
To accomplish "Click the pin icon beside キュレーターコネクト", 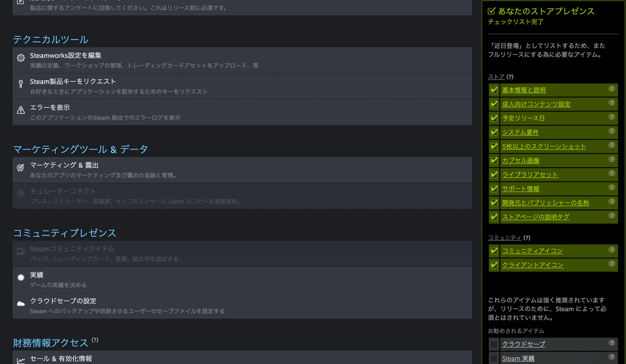I will pos(21,193).
